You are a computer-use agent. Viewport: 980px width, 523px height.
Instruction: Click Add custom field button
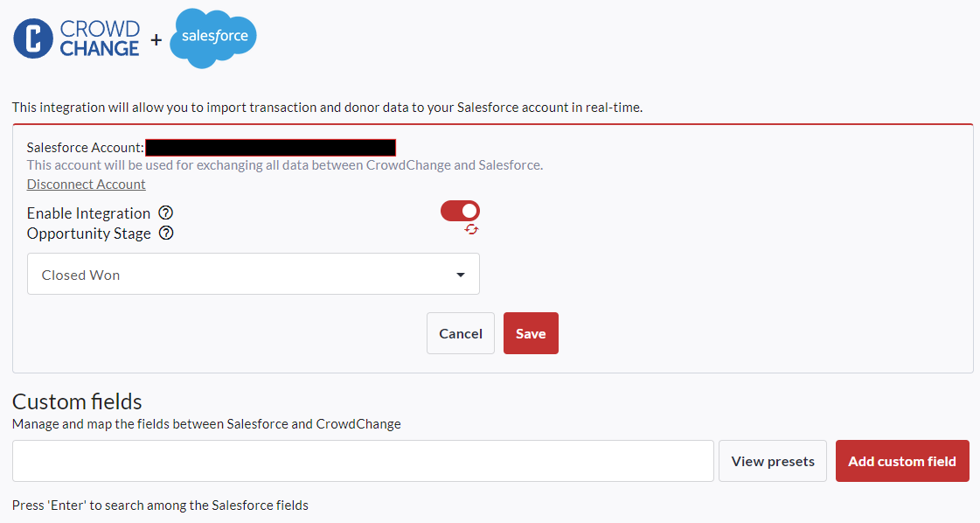point(902,461)
